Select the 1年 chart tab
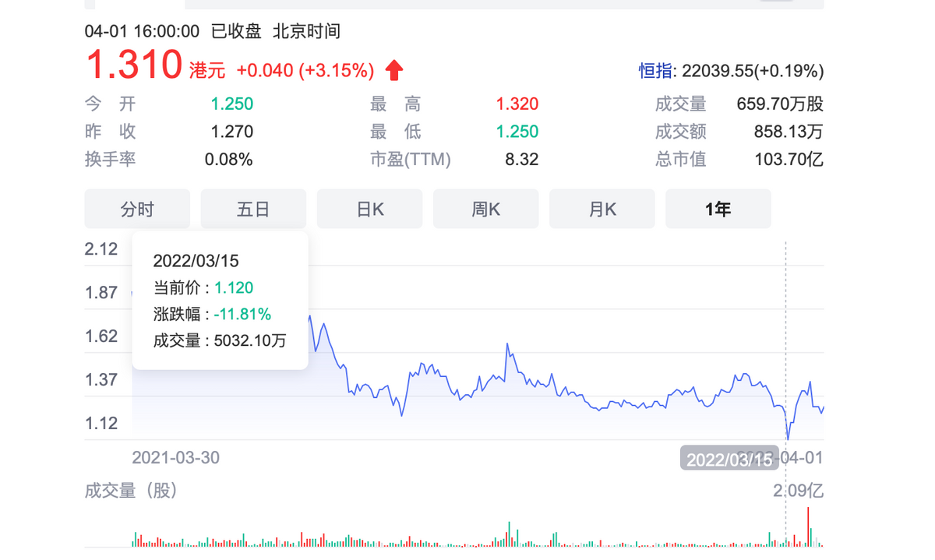935x560 pixels. 718,209
